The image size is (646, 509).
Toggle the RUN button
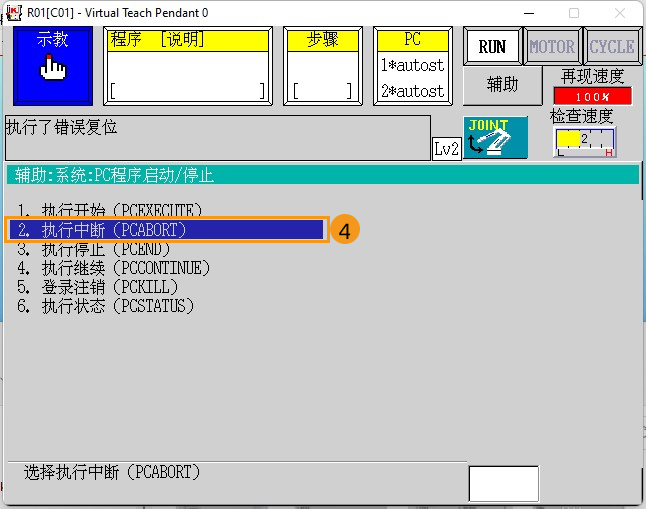[492, 46]
